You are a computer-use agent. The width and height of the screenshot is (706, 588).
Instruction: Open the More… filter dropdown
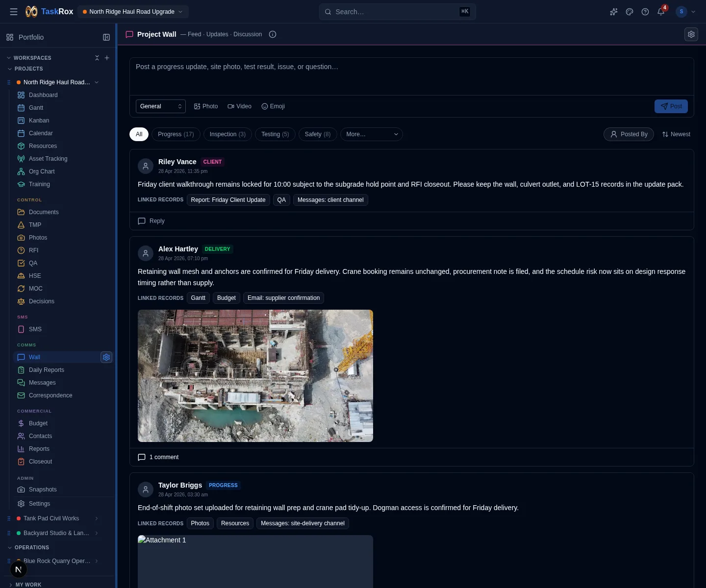pos(372,134)
